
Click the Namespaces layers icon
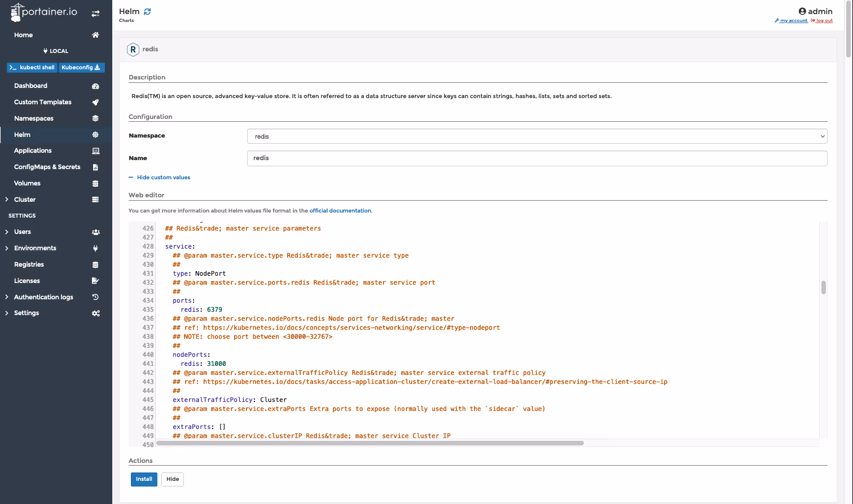[x=95, y=118]
